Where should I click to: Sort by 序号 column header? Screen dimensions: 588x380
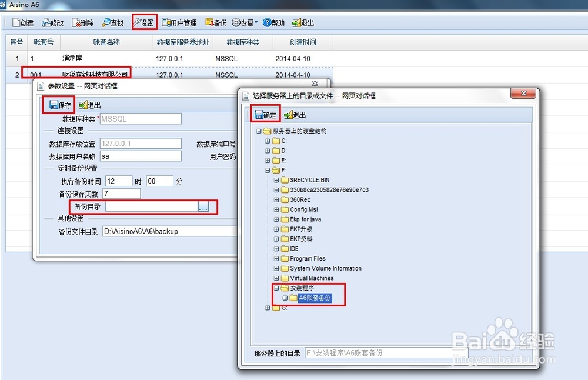click(x=16, y=42)
